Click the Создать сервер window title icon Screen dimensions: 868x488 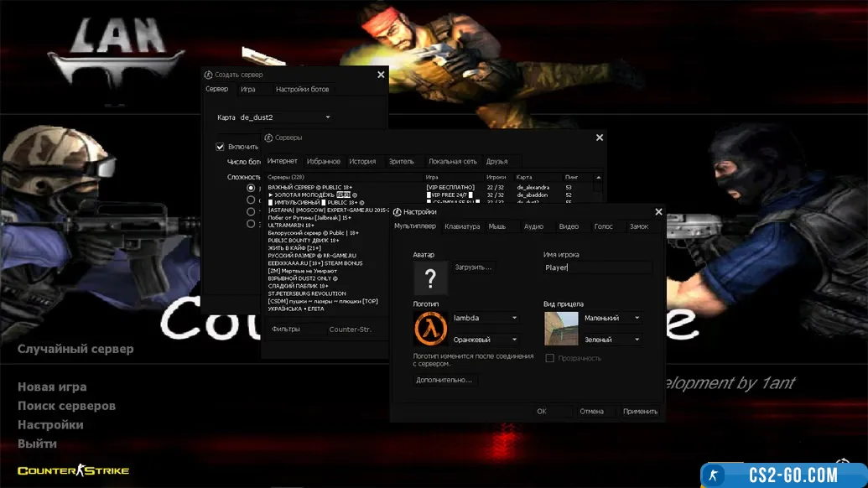(209, 75)
